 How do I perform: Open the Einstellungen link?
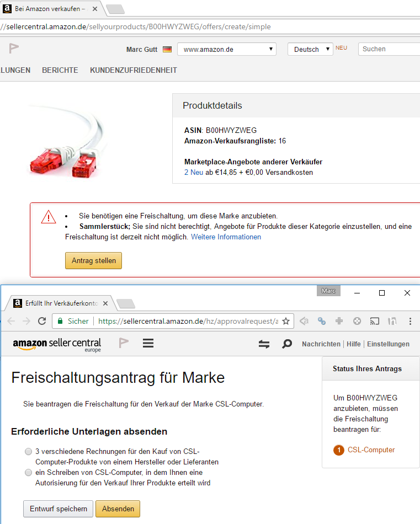388,344
